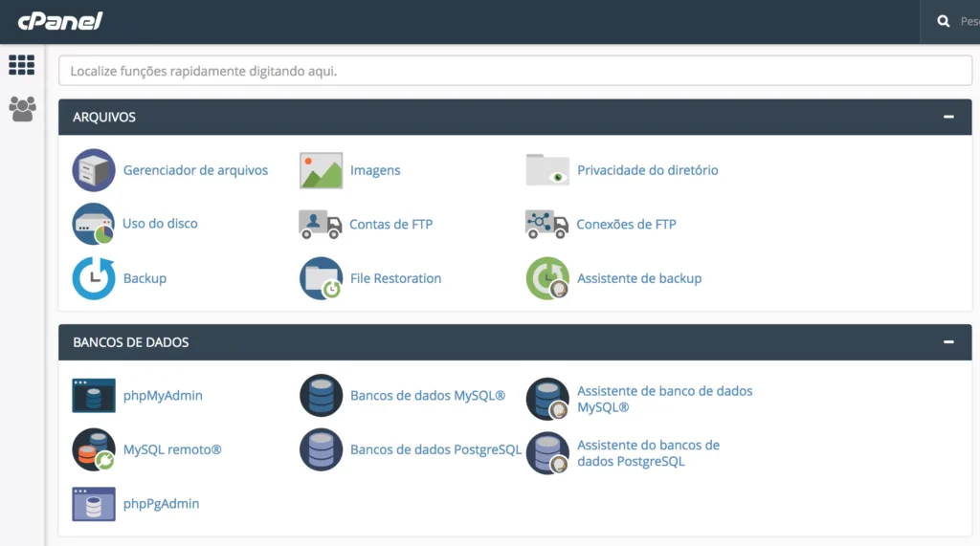Click the MySQL remoto database icon
Viewport: 980px width, 546px height.
point(94,449)
